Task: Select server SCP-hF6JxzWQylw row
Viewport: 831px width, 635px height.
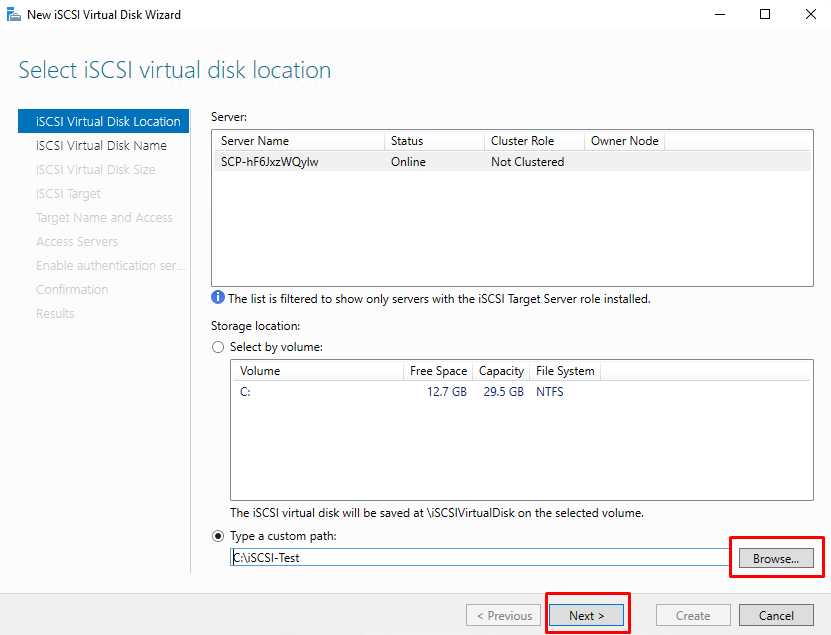Action: 512,162
